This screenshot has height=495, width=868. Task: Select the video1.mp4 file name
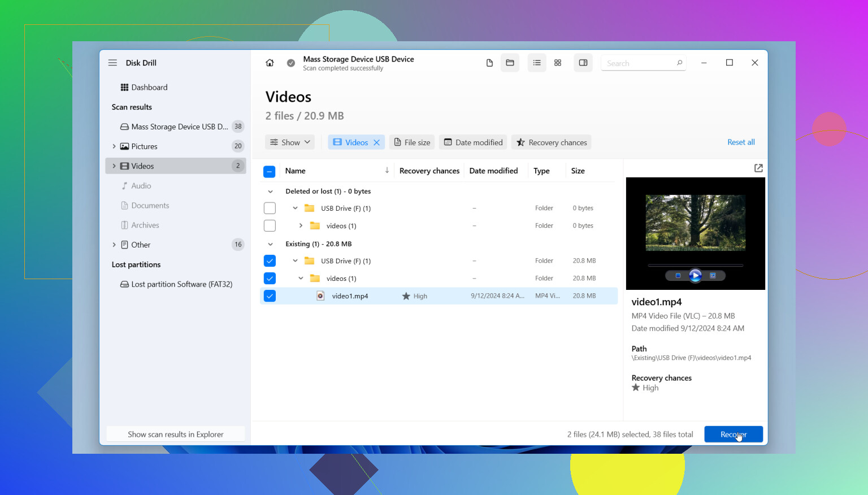point(350,296)
